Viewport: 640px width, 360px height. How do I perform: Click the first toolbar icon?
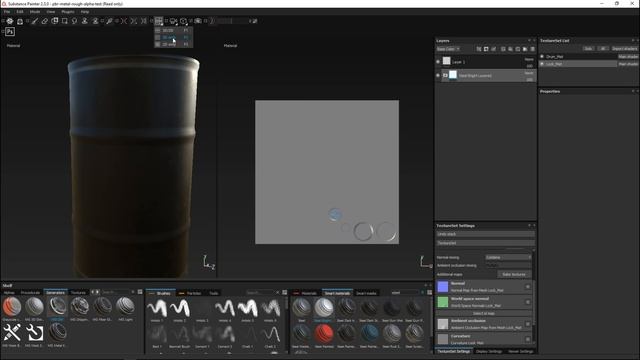point(9,21)
